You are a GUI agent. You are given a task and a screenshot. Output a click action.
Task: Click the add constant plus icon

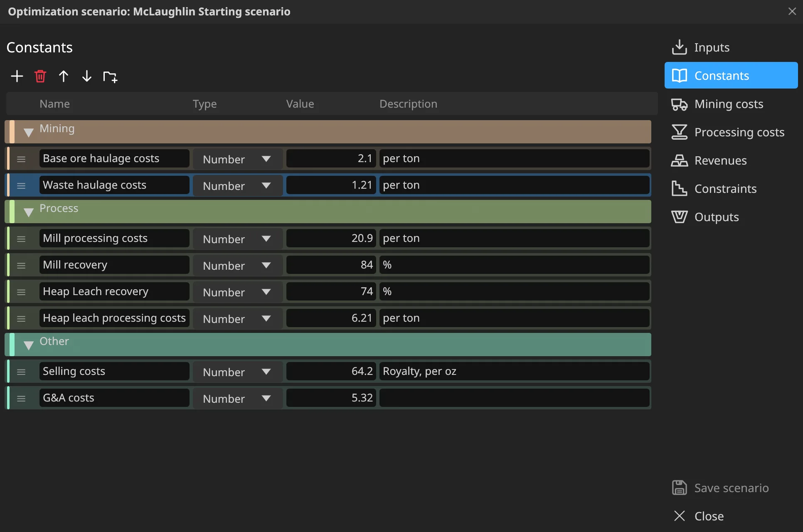[x=17, y=76]
